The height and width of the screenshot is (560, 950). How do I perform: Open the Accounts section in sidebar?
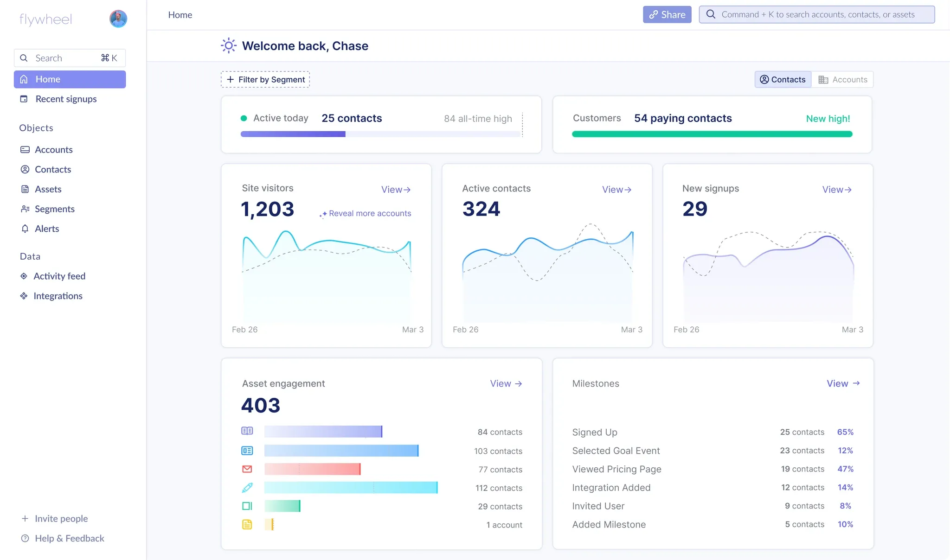tap(53, 149)
